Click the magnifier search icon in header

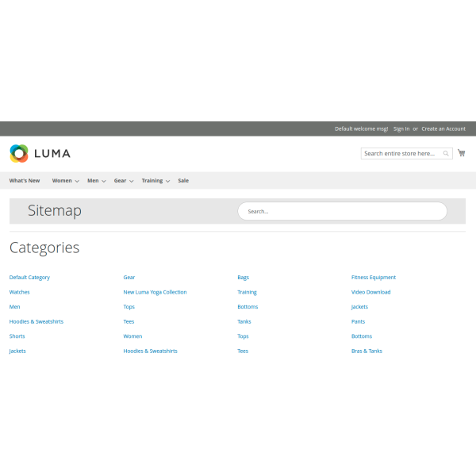[x=446, y=153]
